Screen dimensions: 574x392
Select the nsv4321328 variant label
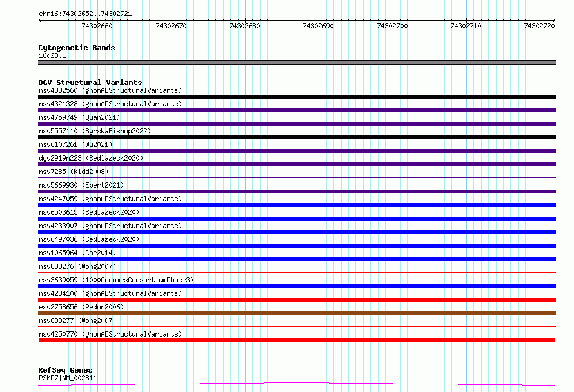[110, 104]
